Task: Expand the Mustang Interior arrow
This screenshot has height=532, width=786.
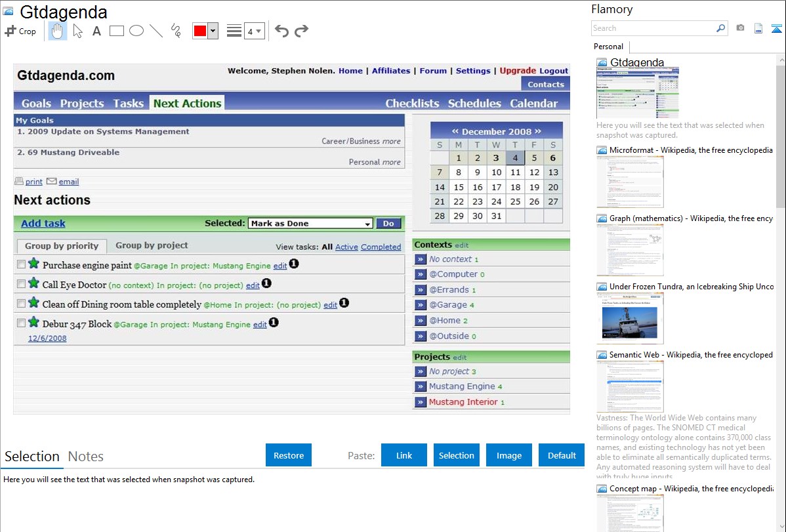Action: [420, 402]
